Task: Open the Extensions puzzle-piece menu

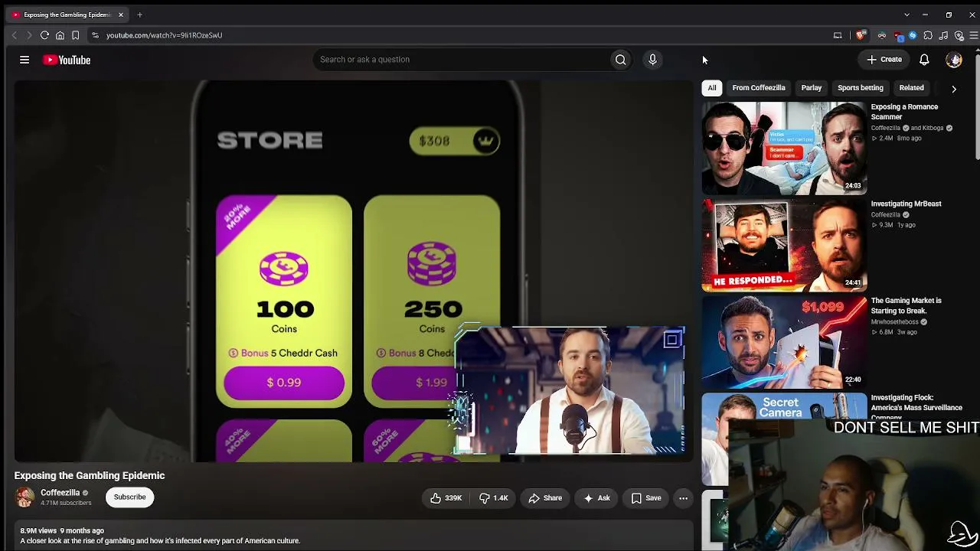Action: [x=928, y=35]
